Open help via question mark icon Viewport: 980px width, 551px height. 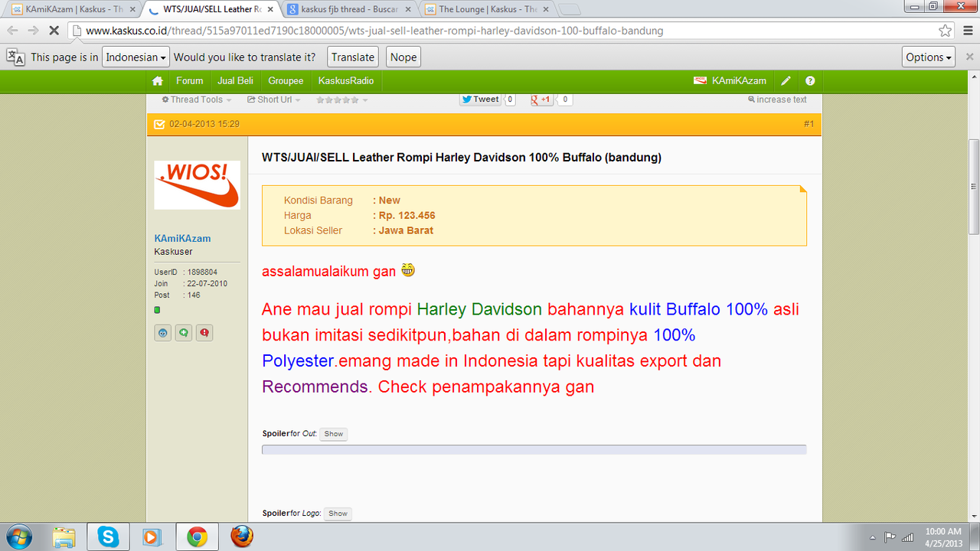pyautogui.click(x=810, y=81)
